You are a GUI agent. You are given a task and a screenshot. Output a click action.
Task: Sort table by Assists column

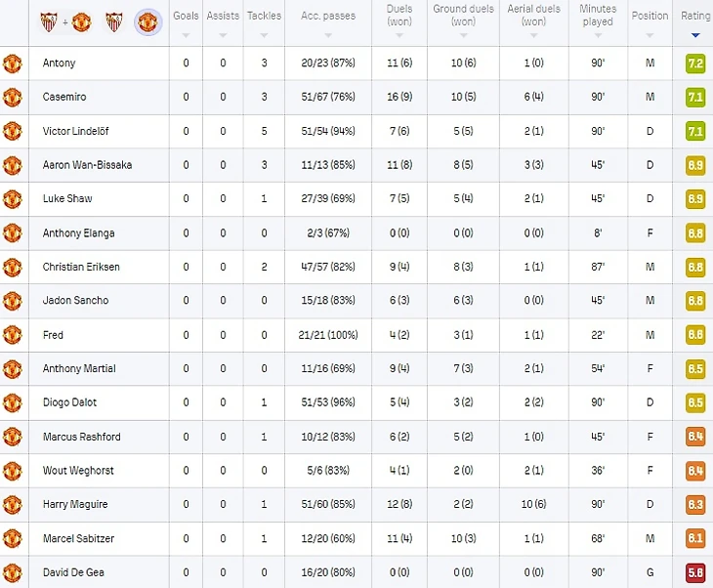(x=223, y=21)
